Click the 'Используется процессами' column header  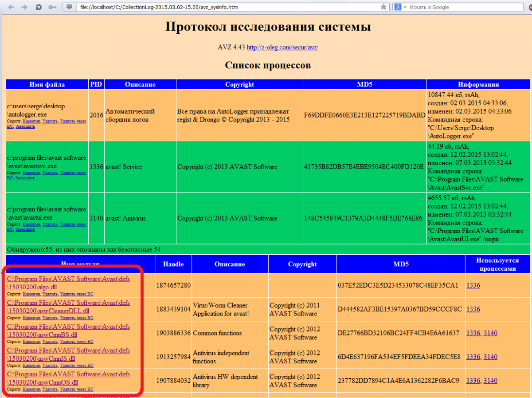pos(497,264)
